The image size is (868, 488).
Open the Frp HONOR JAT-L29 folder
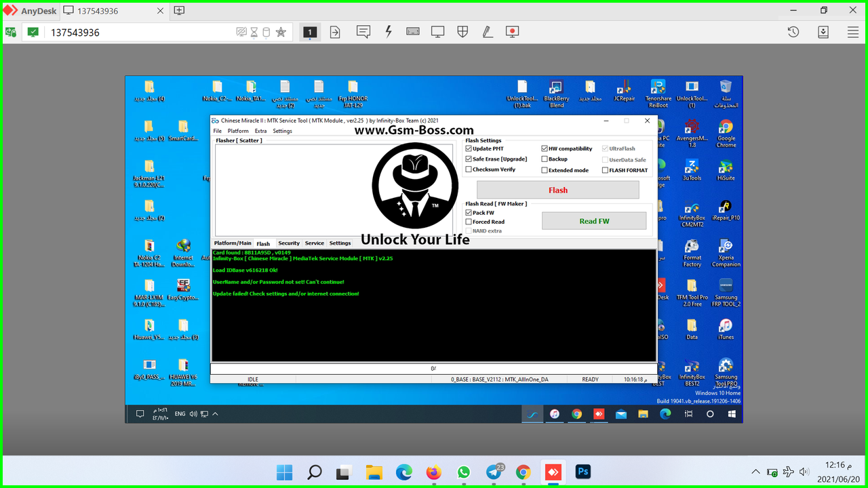click(353, 94)
